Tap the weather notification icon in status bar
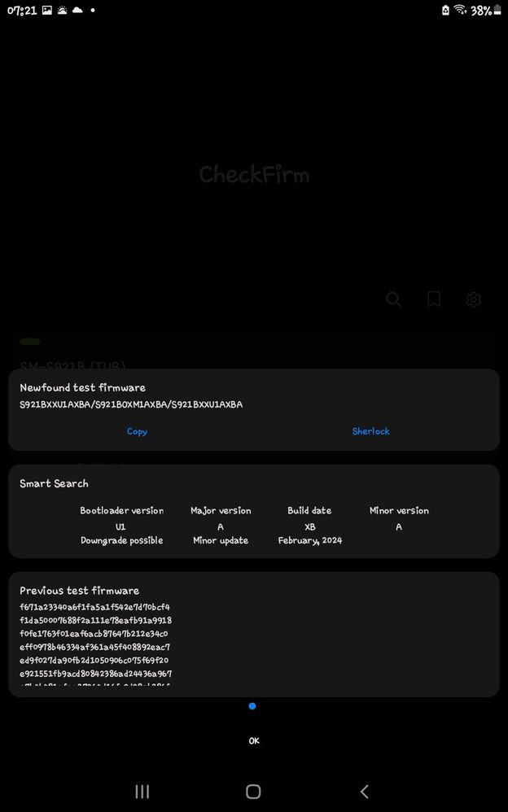The image size is (508, 812). [62, 10]
